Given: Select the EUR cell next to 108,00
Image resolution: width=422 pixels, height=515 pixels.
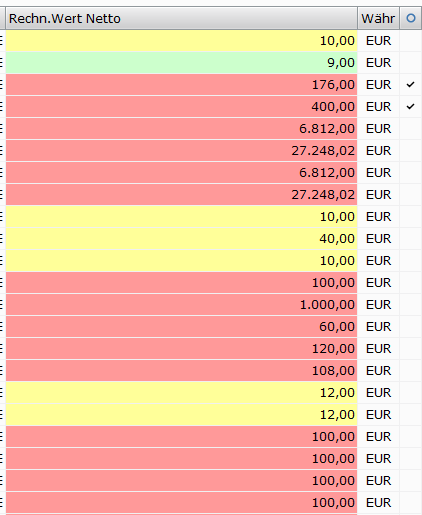Looking at the screenshot, I should (379, 371).
